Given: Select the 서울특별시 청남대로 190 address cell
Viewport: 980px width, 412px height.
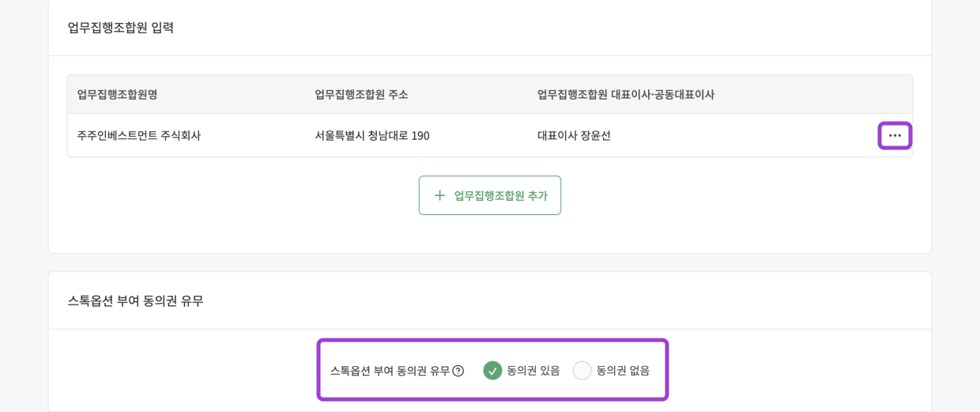Looking at the screenshot, I should coord(372,135).
